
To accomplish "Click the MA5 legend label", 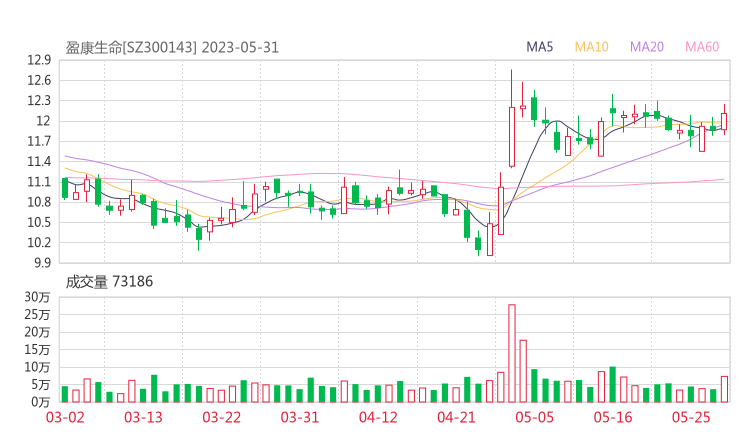I will click(x=539, y=47).
